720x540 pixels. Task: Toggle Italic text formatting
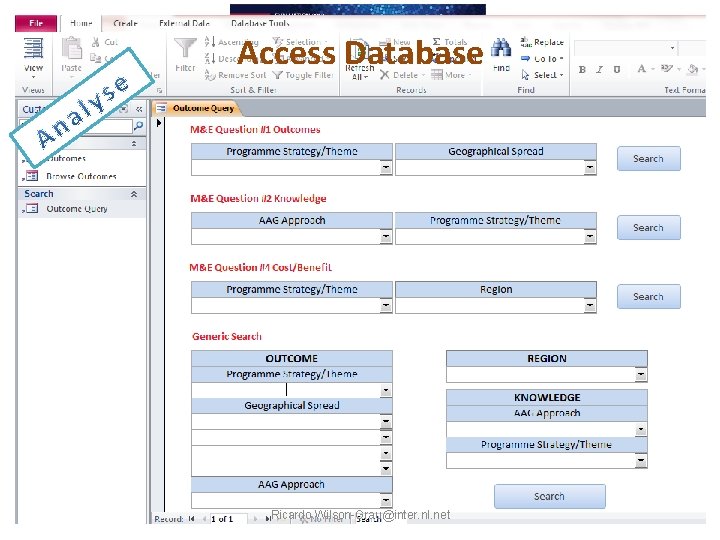(599, 70)
